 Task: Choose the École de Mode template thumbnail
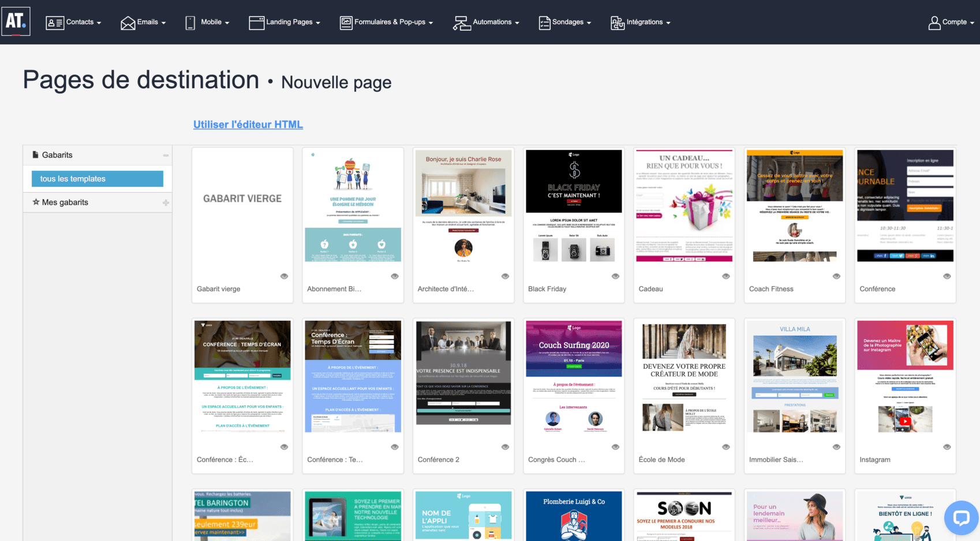pos(684,377)
